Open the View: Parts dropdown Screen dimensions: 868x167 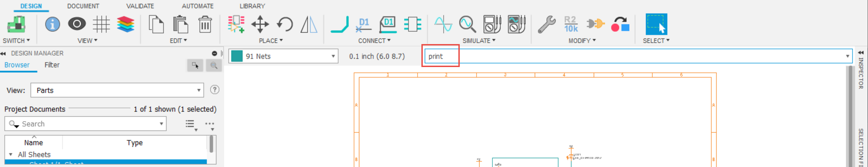tap(117, 90)
